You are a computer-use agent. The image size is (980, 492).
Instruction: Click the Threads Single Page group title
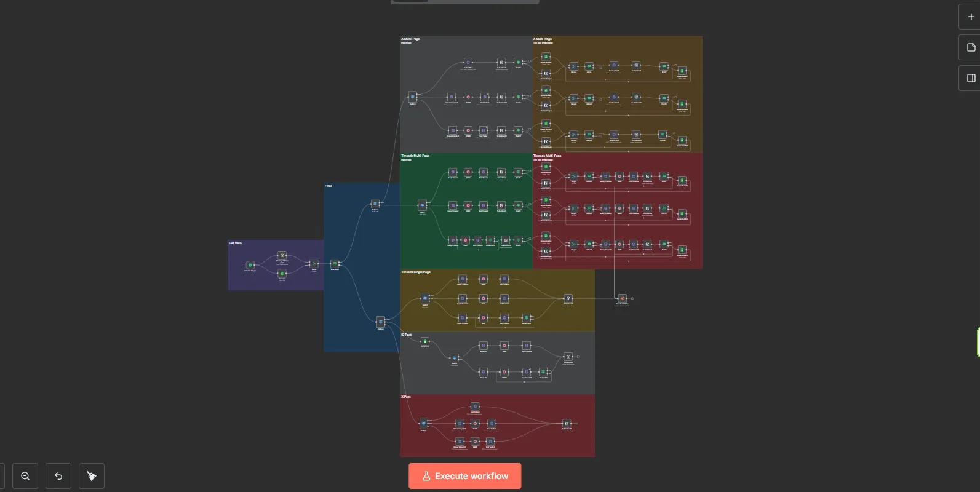pos(416,272)
